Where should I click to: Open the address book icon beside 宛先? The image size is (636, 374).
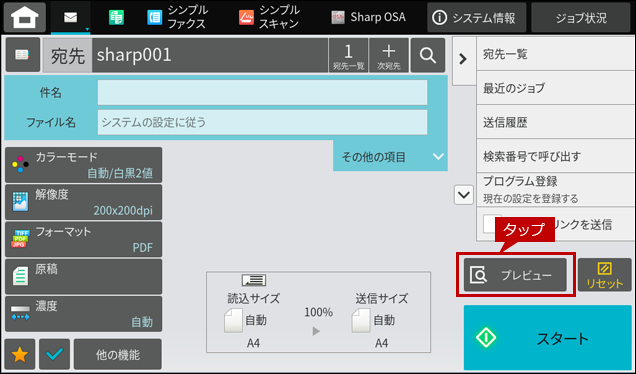click(23, 55)
